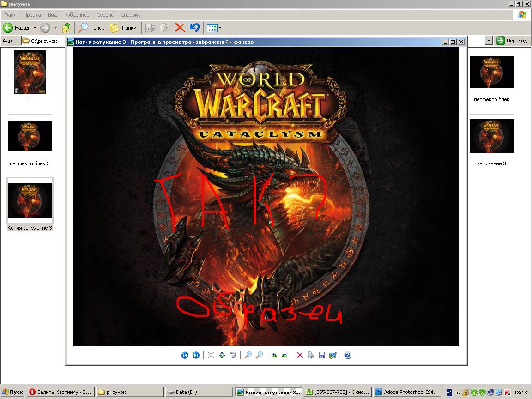
Task: Click Move To folder toolbar icon
Action: coord(150,28)
